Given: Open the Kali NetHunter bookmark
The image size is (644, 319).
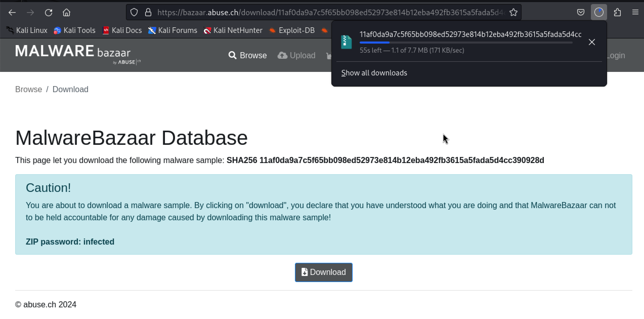Looking at the screenshot, I should click(233, 30).
